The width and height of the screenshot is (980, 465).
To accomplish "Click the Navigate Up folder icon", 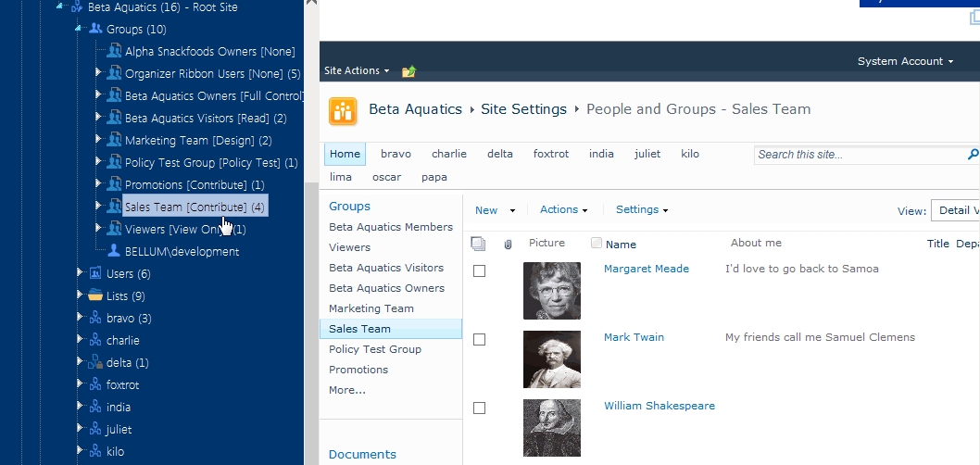I will click(409, 71).
